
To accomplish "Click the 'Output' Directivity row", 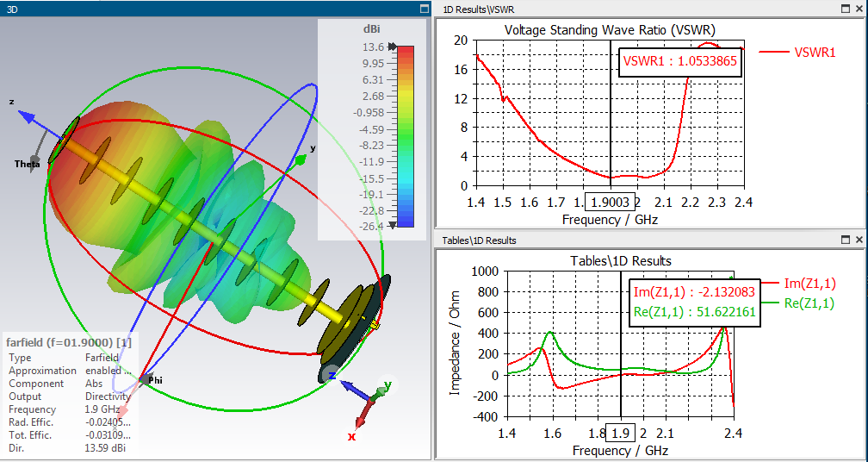I will click(x=69, y=396).
